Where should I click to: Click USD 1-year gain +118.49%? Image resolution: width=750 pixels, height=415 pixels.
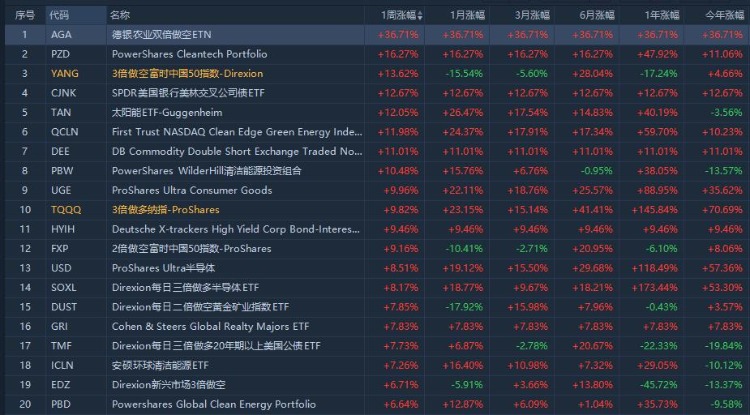(654, 268)
